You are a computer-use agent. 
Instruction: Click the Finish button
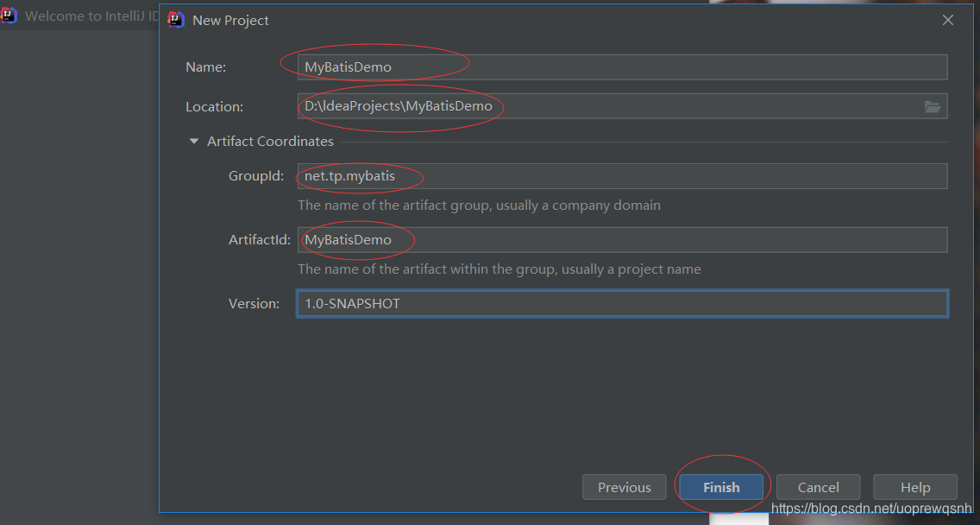(720, 487)
